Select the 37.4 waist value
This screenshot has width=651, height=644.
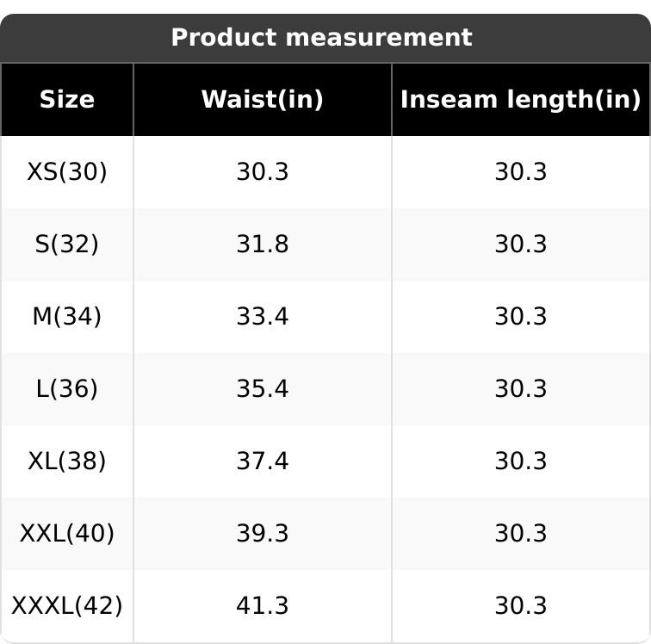262,461
